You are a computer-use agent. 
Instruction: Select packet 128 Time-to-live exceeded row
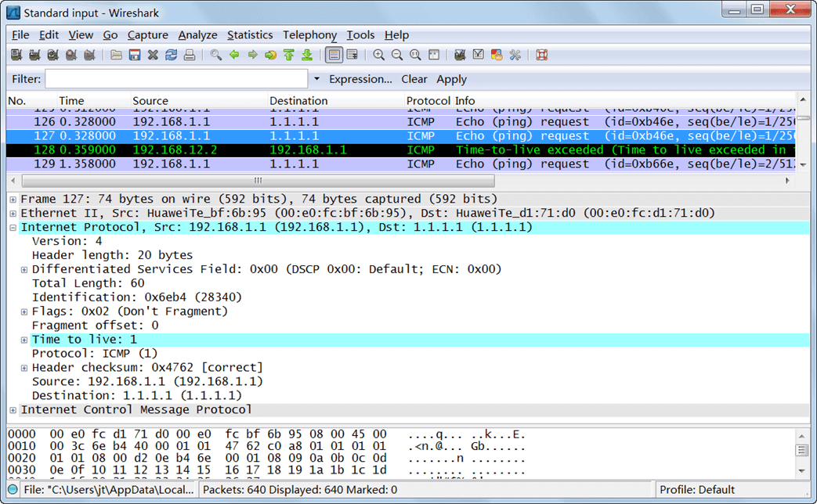[401, 150]
